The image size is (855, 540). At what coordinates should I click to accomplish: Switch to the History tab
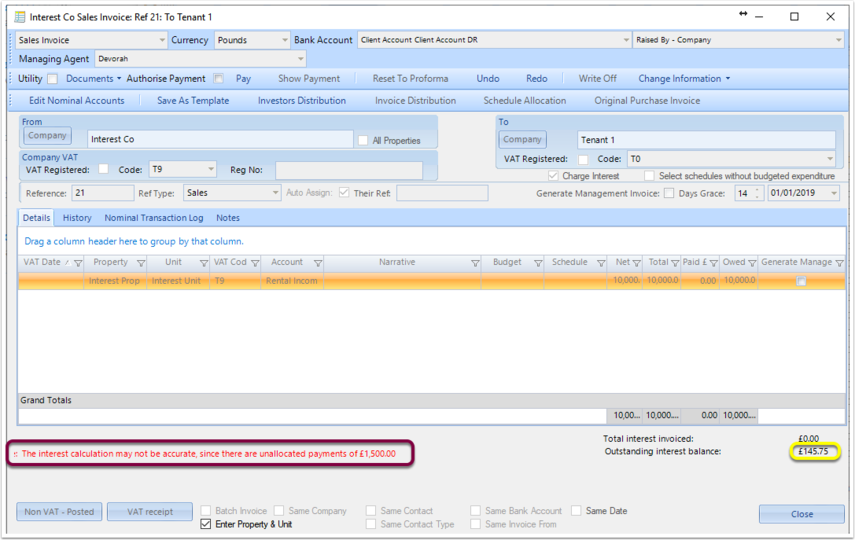77,218
